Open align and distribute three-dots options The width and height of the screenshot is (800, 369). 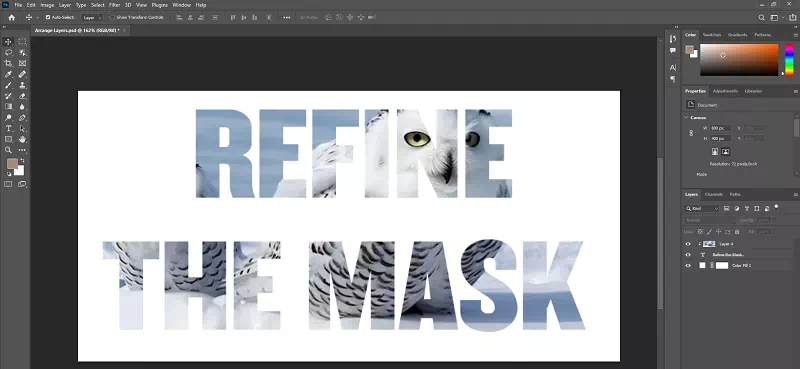287,17
